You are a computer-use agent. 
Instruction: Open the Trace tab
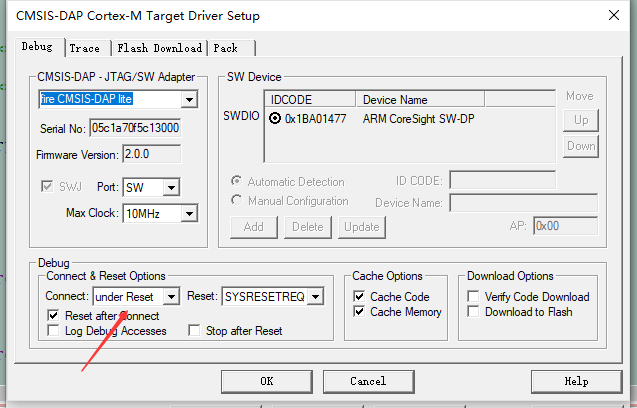point(88,48)
